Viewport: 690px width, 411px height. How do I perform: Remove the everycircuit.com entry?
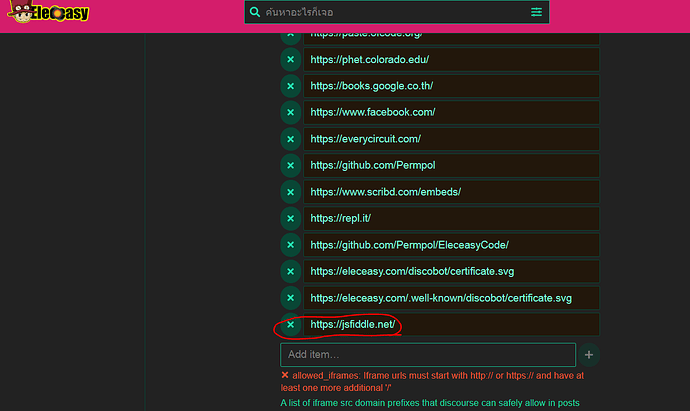point(290,139)
